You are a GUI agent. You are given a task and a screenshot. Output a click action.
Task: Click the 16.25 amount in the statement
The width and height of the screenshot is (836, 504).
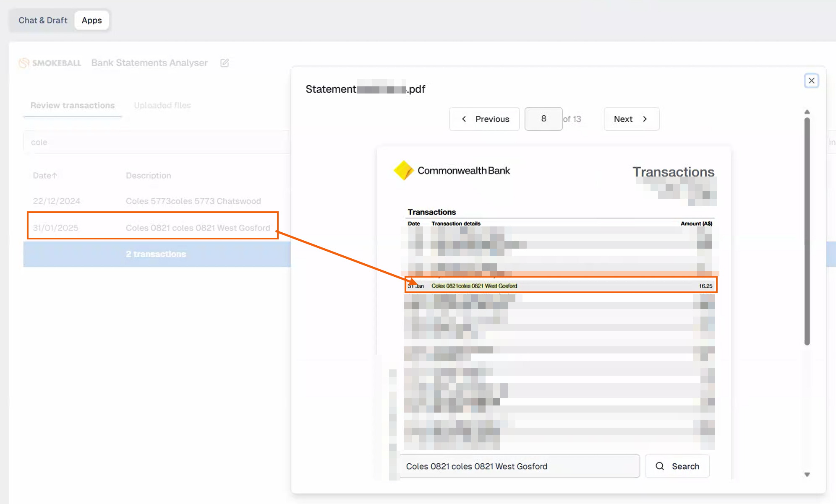705,286
